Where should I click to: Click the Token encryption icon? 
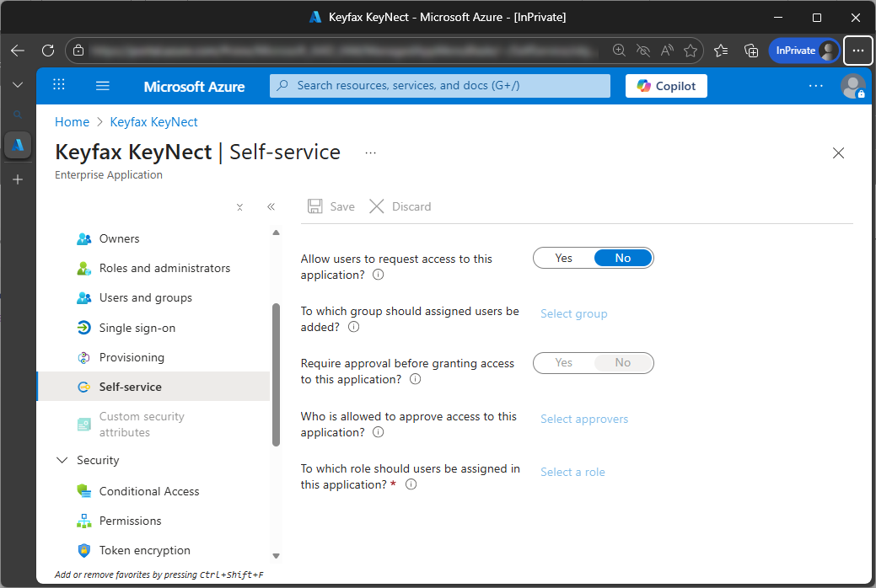coord(83,550)
